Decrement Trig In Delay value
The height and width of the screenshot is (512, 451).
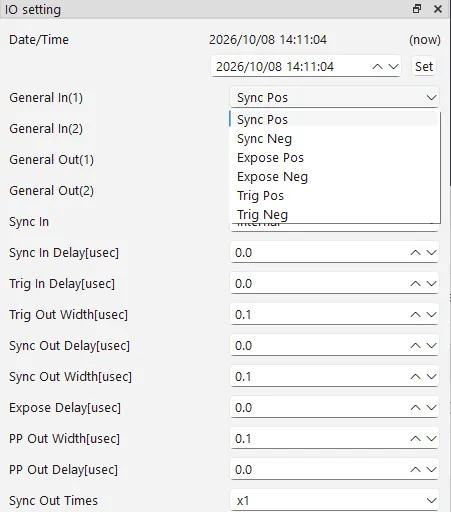click(431, 284)
